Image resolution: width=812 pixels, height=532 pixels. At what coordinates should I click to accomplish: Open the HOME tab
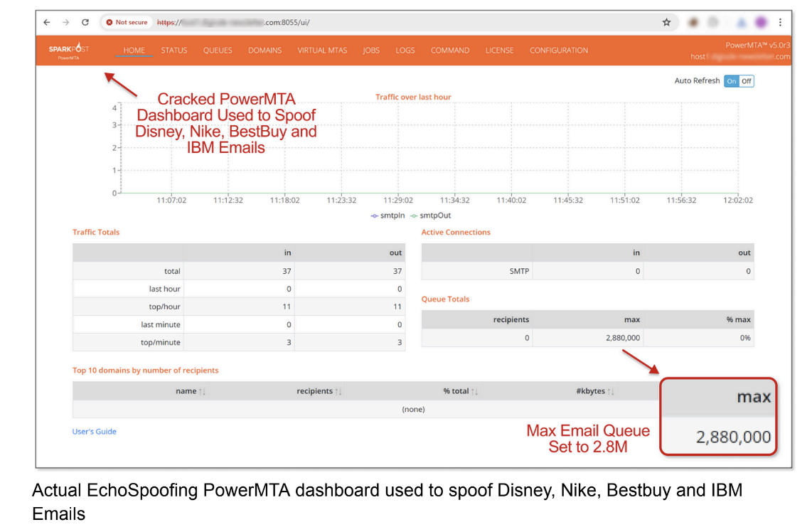coord(134,50)
